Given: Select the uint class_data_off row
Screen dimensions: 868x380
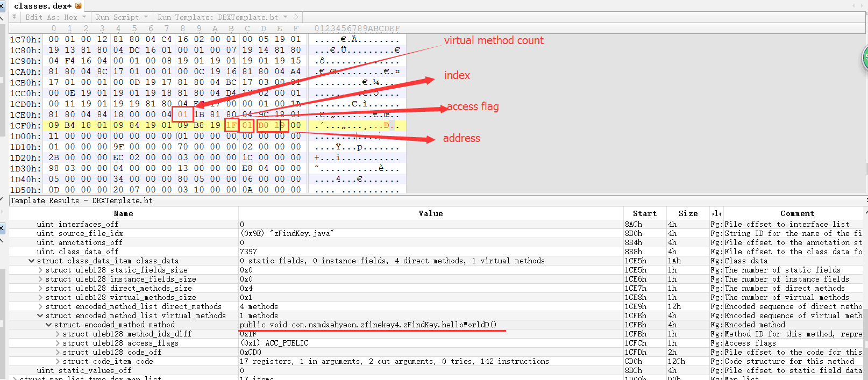Looking at the screenshot, I should tap(436, 252).
